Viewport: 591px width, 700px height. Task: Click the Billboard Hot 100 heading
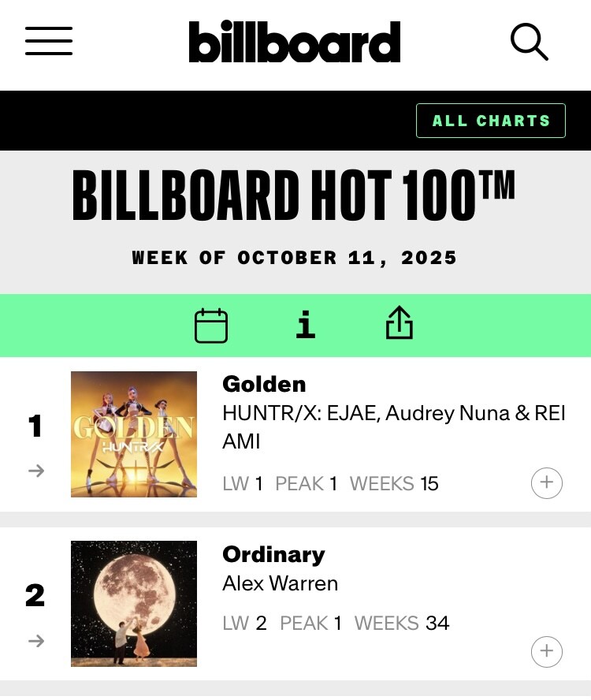pyautogui.click(x=294, y=195)
